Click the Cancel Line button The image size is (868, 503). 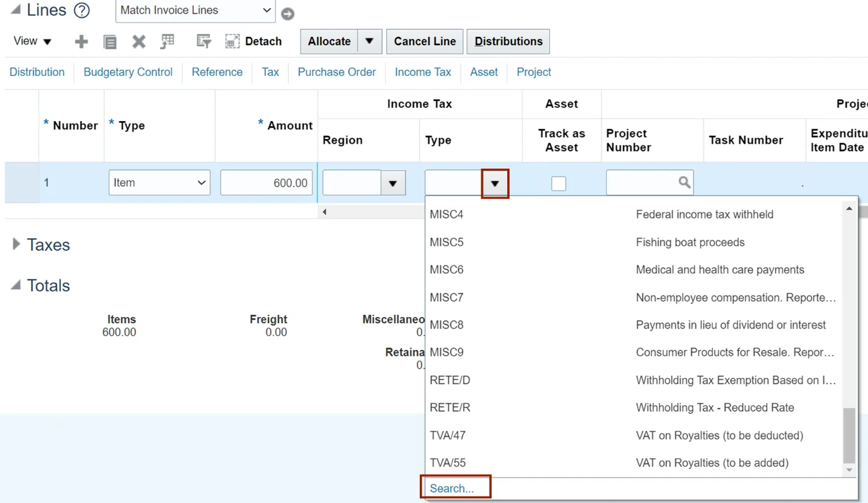[x=424, y=42]
